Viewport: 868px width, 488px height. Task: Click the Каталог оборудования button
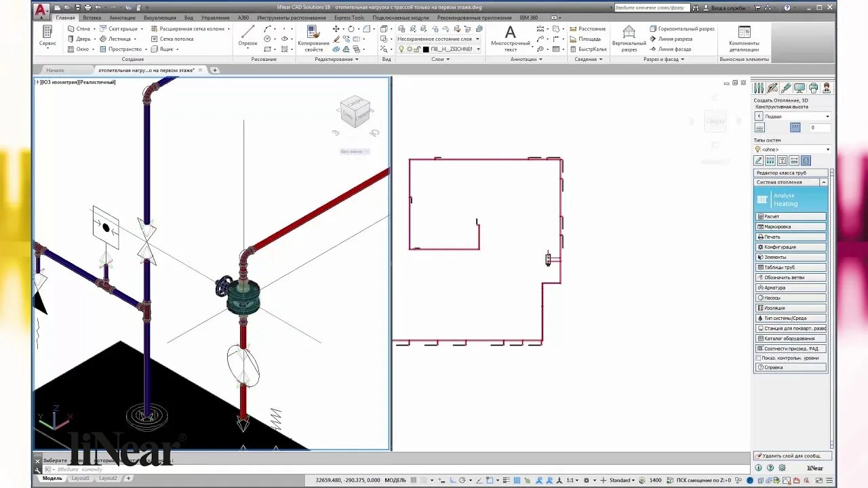click(x=791, y=338)
